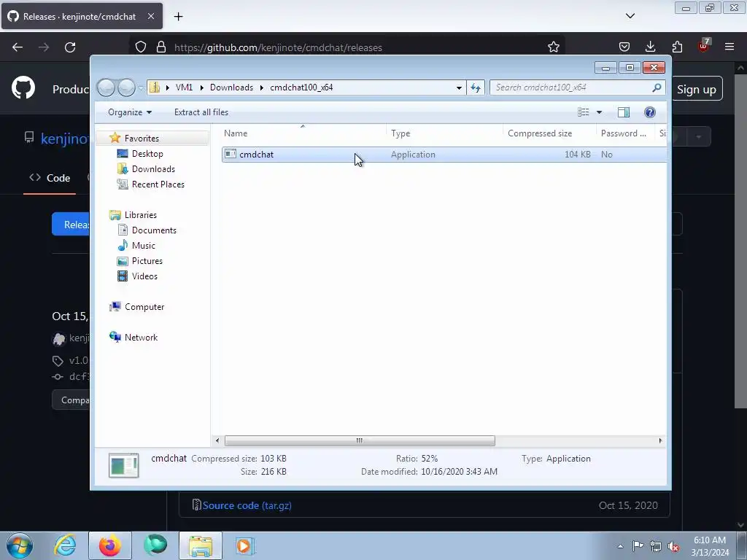Click uBlock Origin extension icon
This screenshot has height=560, width=747.
coord(704,46)
